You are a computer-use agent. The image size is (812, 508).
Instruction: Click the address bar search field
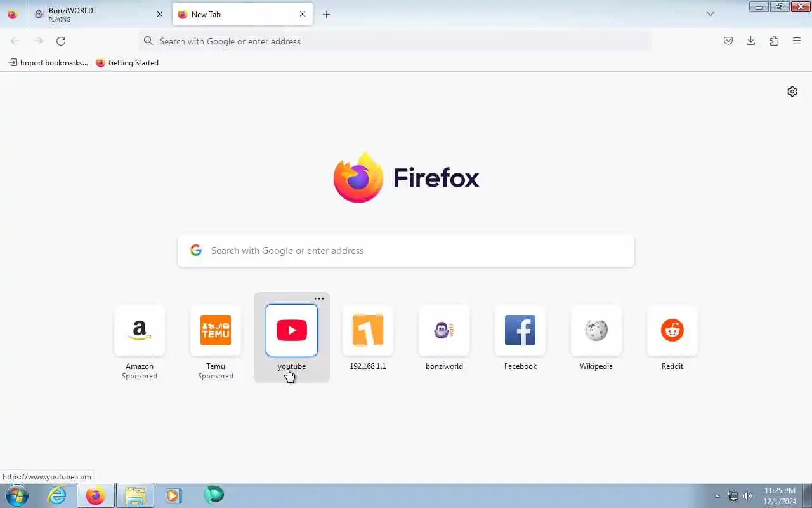tap(395, 41)
